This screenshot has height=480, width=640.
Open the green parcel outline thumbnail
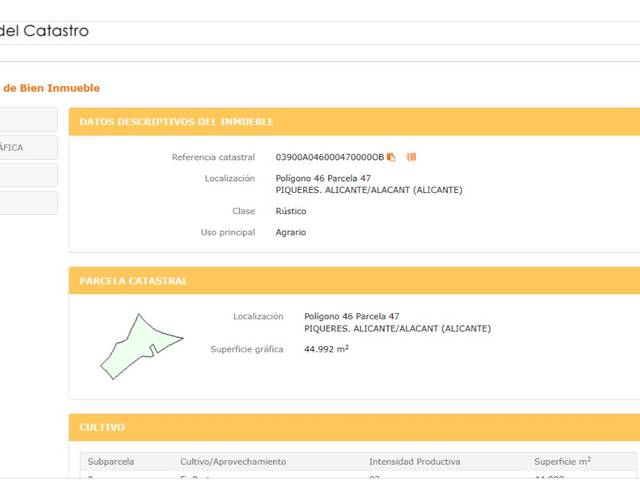(x=140, y=345)
